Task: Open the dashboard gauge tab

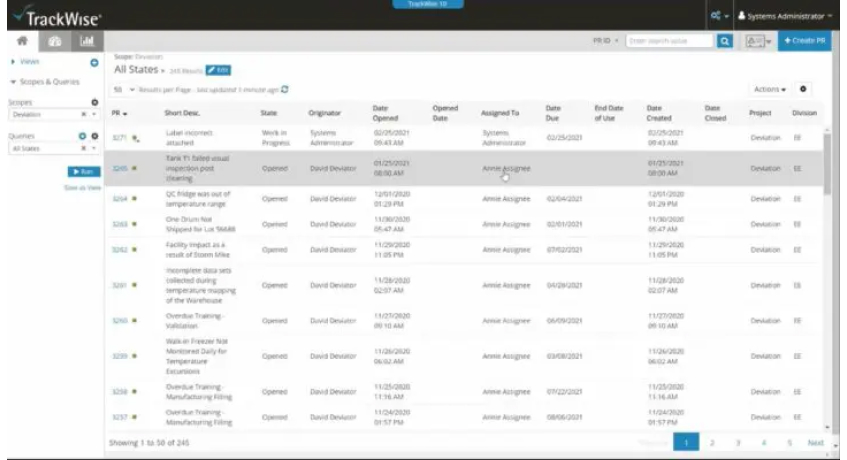Action: tap(53, 41)
